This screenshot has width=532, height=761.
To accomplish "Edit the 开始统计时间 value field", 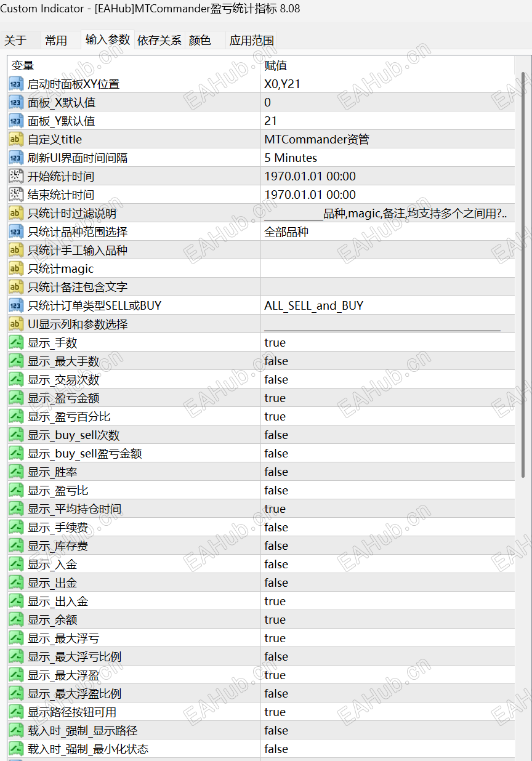I will tap(387, 176).
